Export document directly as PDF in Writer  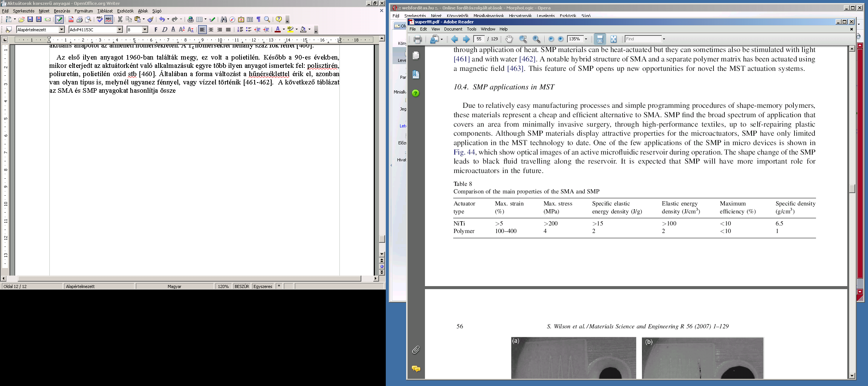pos(71,19)
